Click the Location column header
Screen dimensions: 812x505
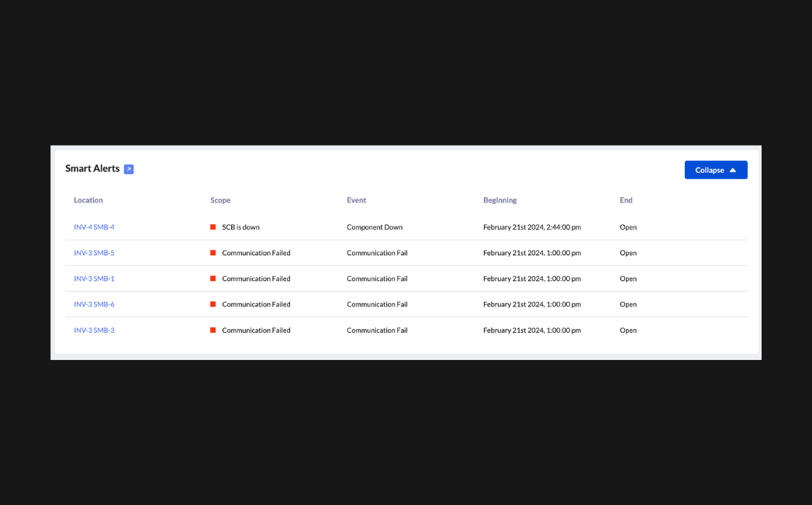coord(88,200)
